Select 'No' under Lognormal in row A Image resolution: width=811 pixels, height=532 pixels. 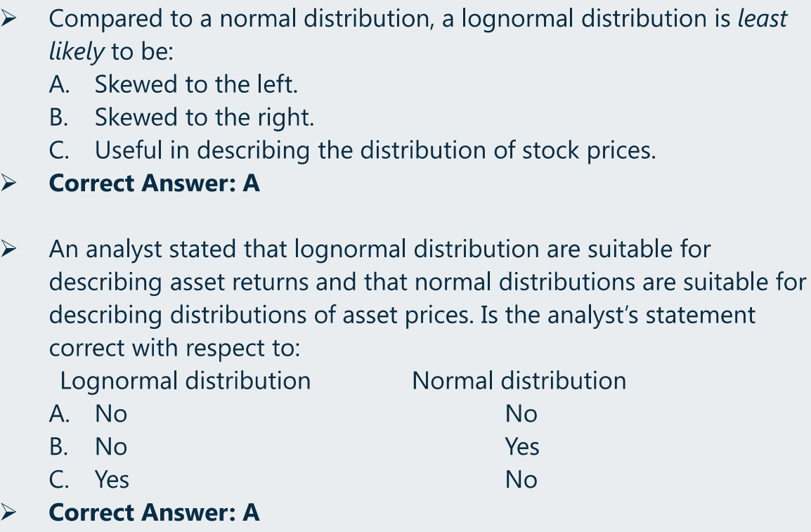(111, 414)
